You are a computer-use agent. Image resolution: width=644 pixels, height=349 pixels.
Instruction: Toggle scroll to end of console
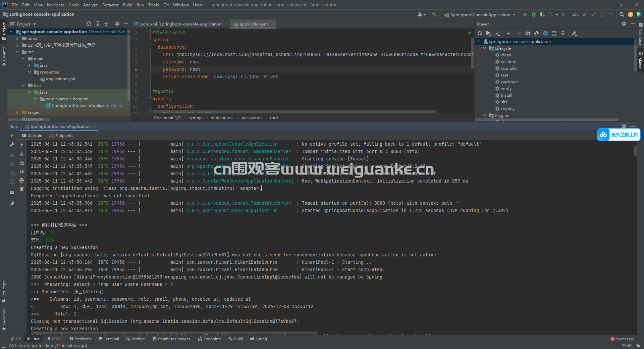[22, 171]
